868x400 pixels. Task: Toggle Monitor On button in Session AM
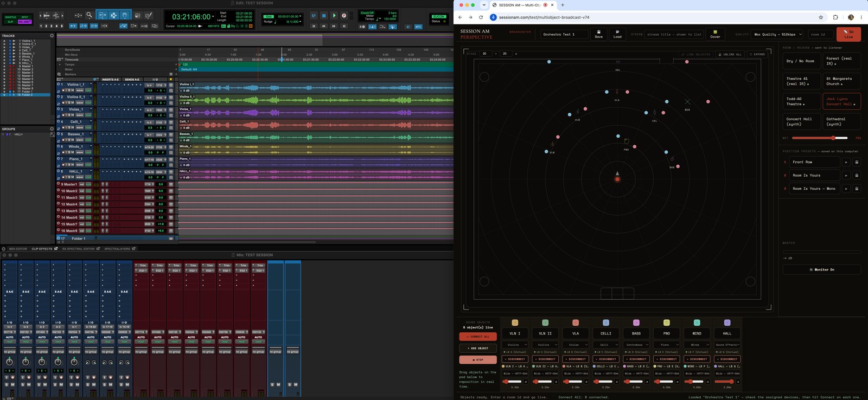click(x=821, y=269)
